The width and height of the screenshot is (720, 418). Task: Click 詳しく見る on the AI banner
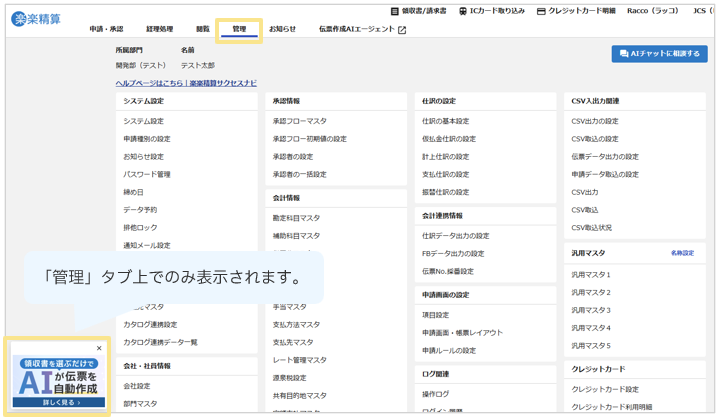point(59,402)
